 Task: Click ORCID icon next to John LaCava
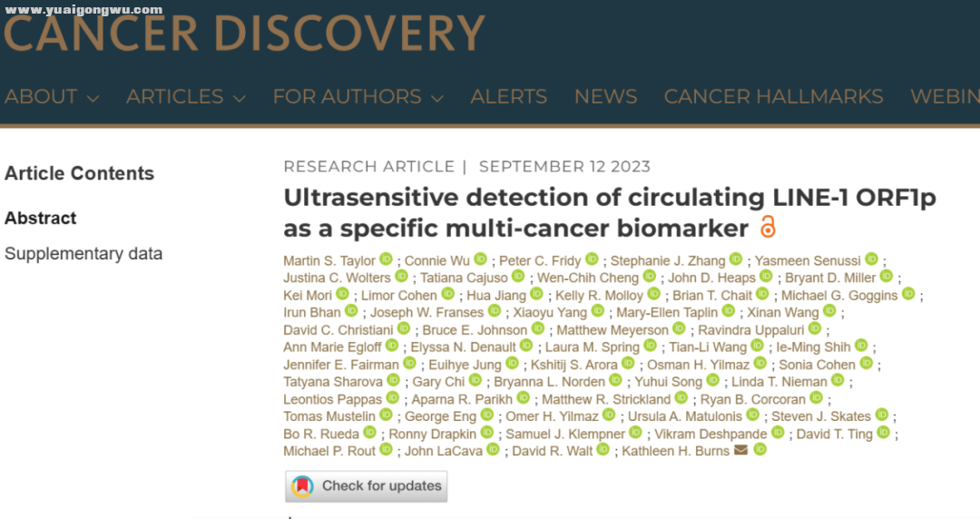(x=493, y=449)
